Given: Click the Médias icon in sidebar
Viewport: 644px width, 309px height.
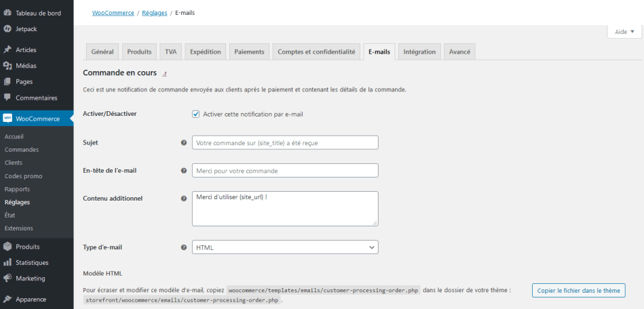Looking at the screenshot, I should (7, 66).
